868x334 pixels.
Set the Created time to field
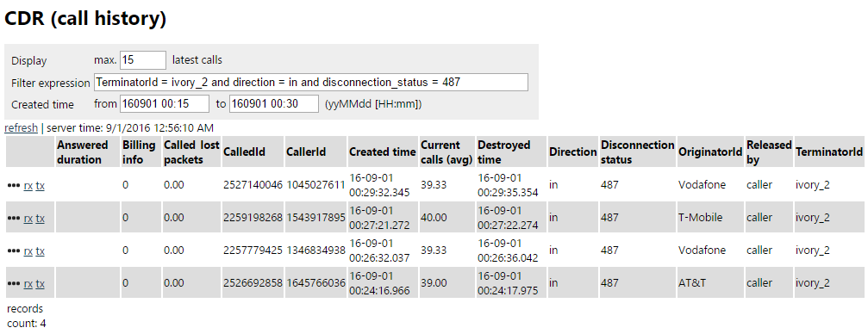pos(274,104)
